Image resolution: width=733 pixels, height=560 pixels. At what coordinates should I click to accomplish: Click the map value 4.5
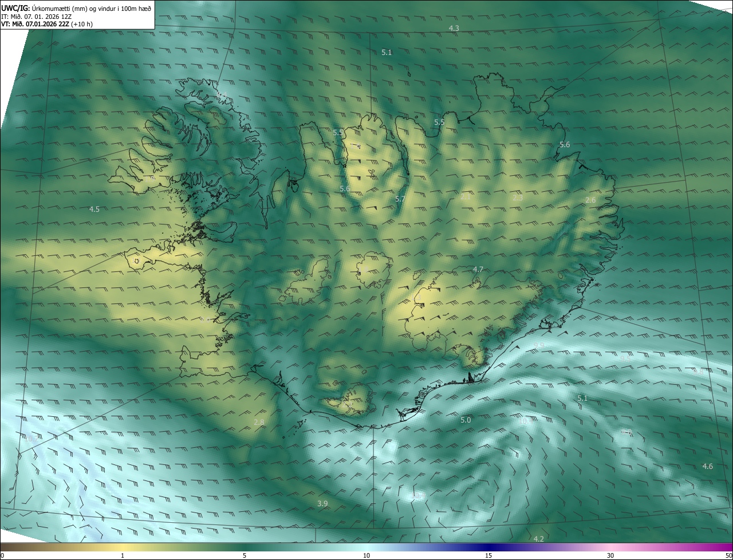point(94,209)
